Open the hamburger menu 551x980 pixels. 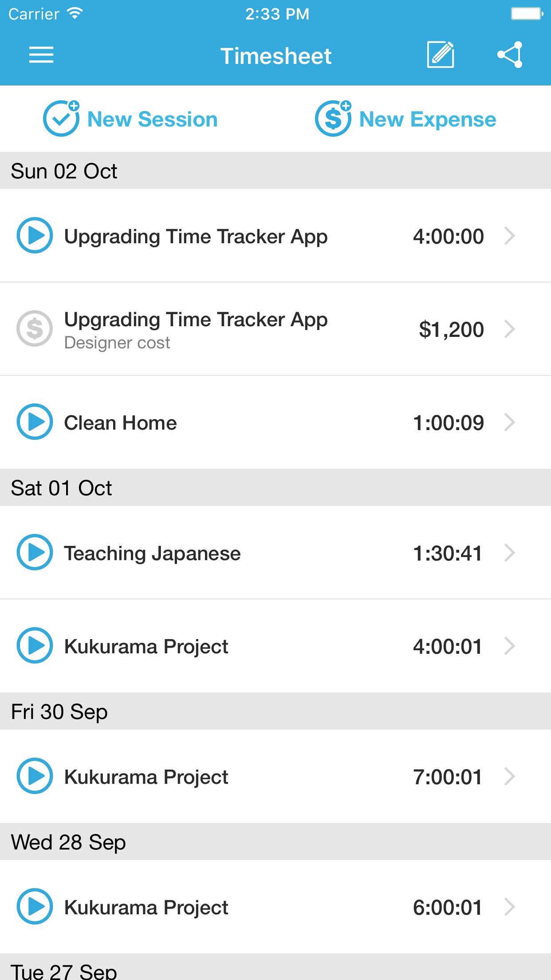pyautogui.click(x=41, y=55)
